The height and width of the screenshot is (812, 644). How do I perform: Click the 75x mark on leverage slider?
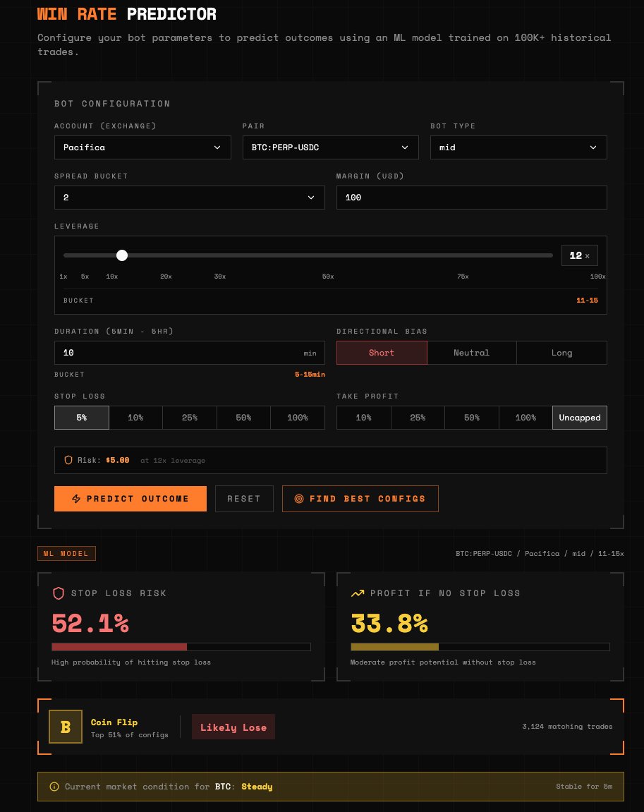463,277
